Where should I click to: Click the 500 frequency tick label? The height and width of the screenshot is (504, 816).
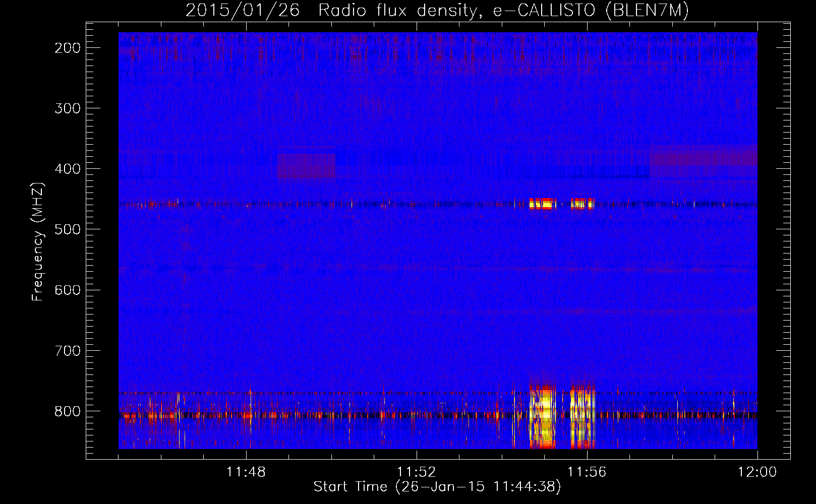(68, 229)
